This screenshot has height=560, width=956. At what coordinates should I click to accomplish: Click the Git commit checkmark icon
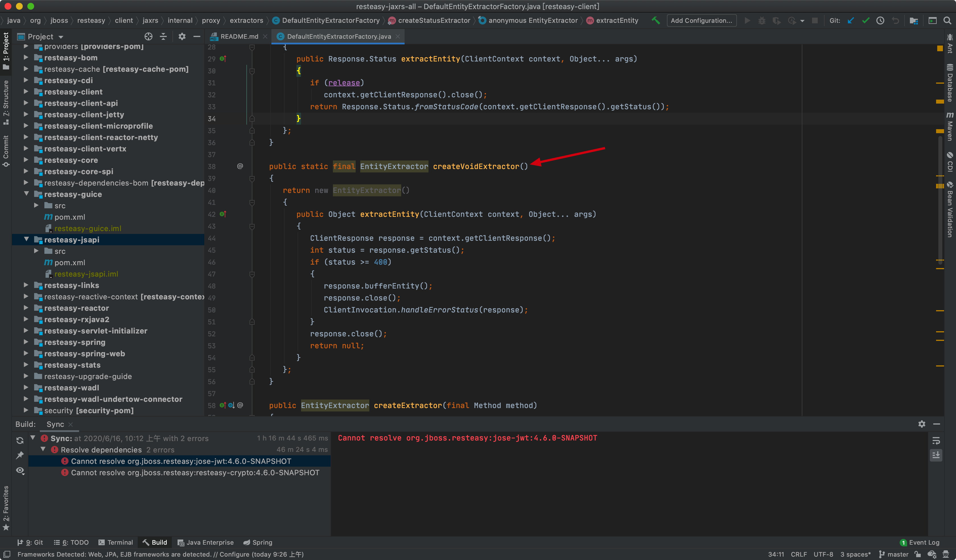pyautogui.click(x=866, y=20)
